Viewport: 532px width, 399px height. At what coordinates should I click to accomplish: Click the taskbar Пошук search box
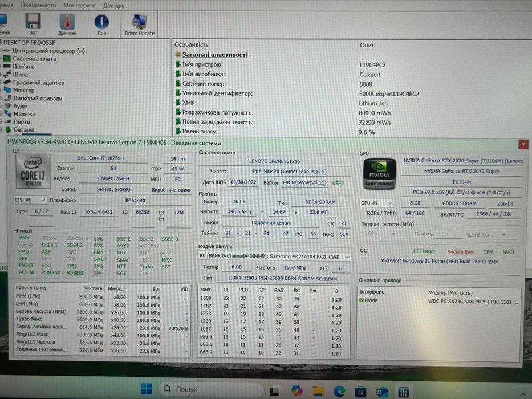211,389
